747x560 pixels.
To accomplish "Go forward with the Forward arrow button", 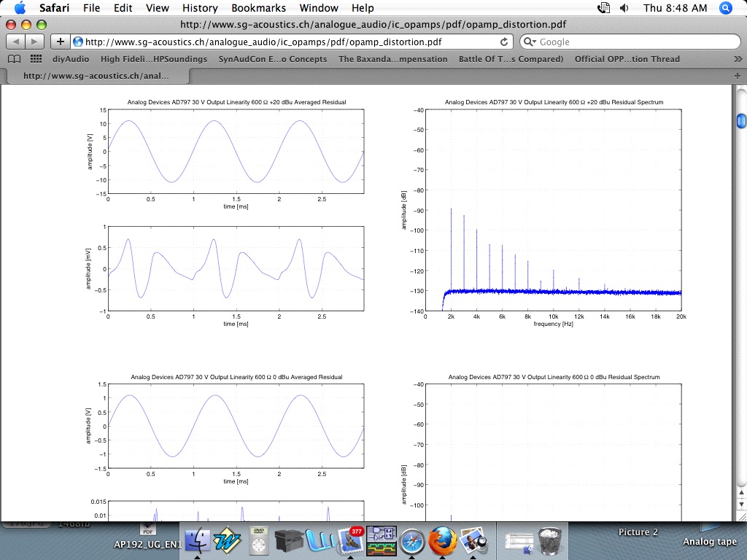I will 35,42.
